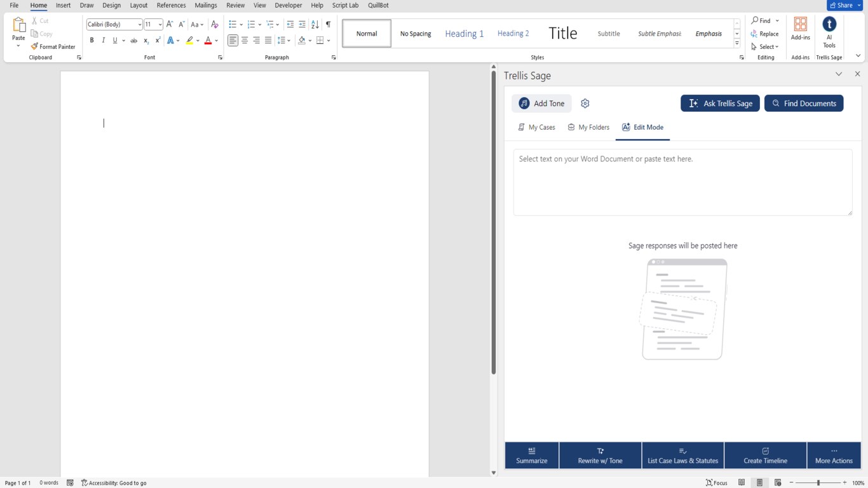This screenshot has height=488, width=868.
Task: Select the My Cases tab
Action: 536,127
